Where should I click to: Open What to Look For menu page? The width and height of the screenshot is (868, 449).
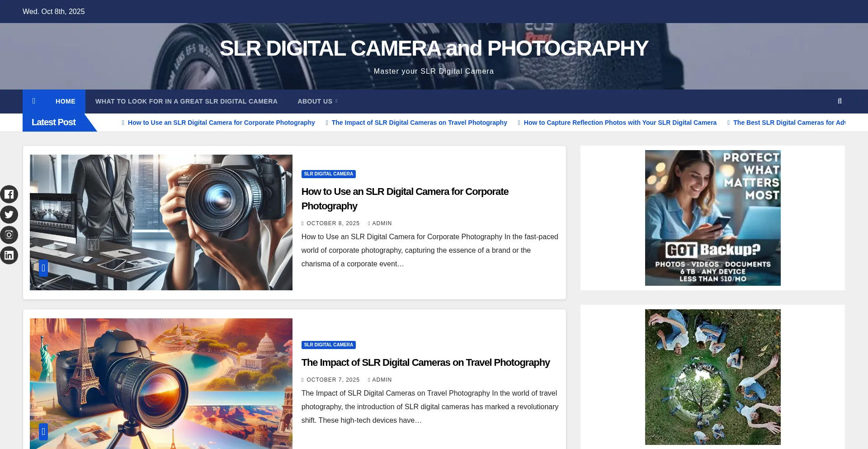coord(186,101)
